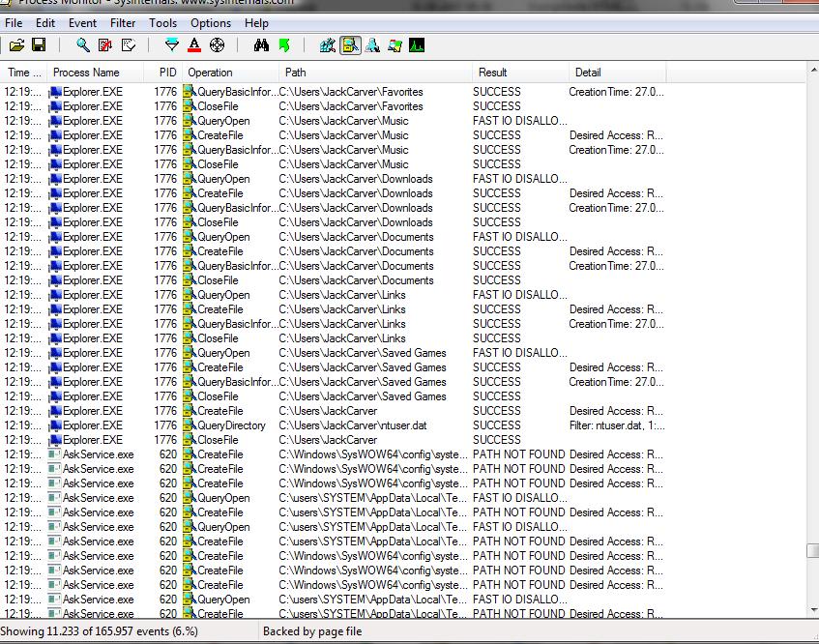Click Desired Access detail in CreateFile Saved Games row

pos(616,367)
